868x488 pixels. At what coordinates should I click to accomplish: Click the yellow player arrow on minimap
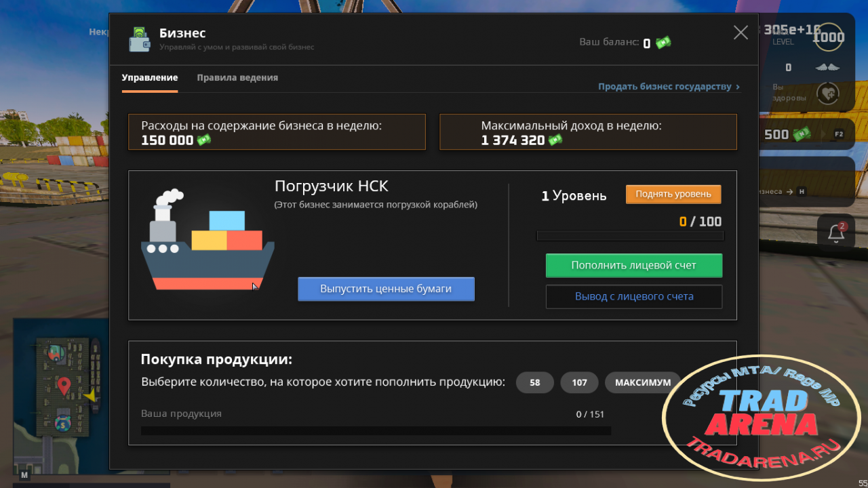(91, 394)
